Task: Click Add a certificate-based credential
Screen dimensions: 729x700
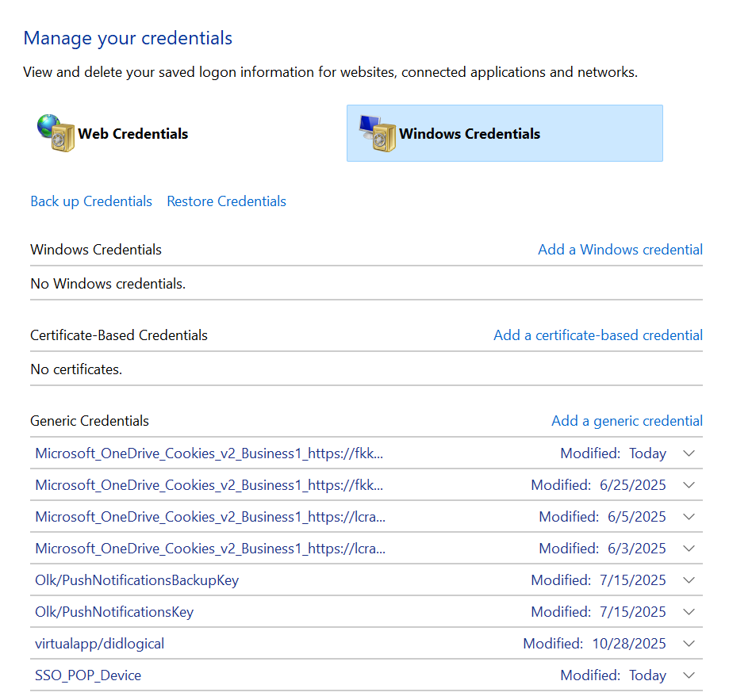Action: tap(598, 335)
